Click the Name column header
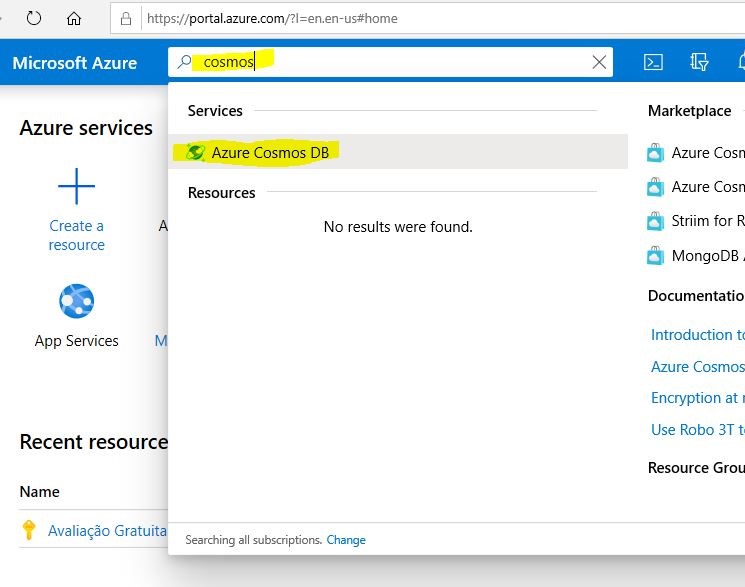Viewport: 745px width, 587px height. tap(39, 491)
